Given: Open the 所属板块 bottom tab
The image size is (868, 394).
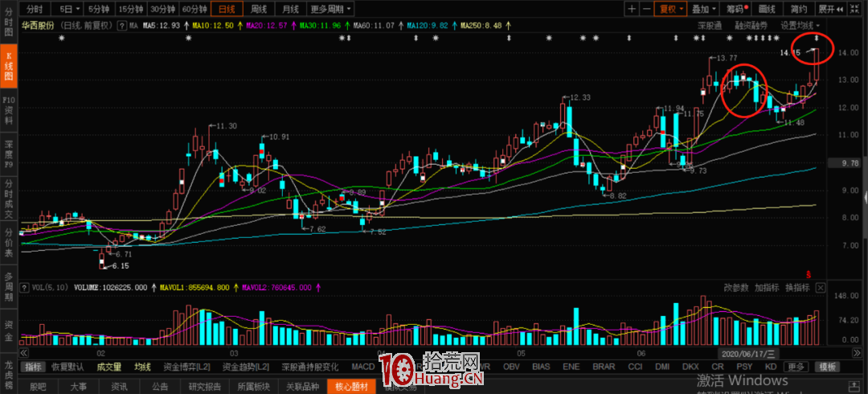Looking at the screenshot, I should 253,386.
